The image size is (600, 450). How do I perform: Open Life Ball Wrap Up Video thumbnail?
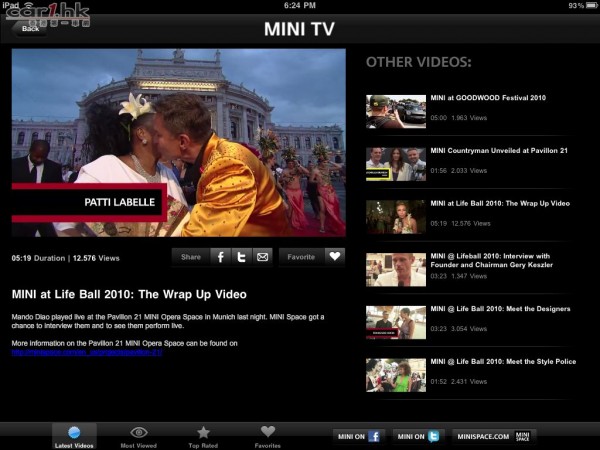tap(396, 217)
